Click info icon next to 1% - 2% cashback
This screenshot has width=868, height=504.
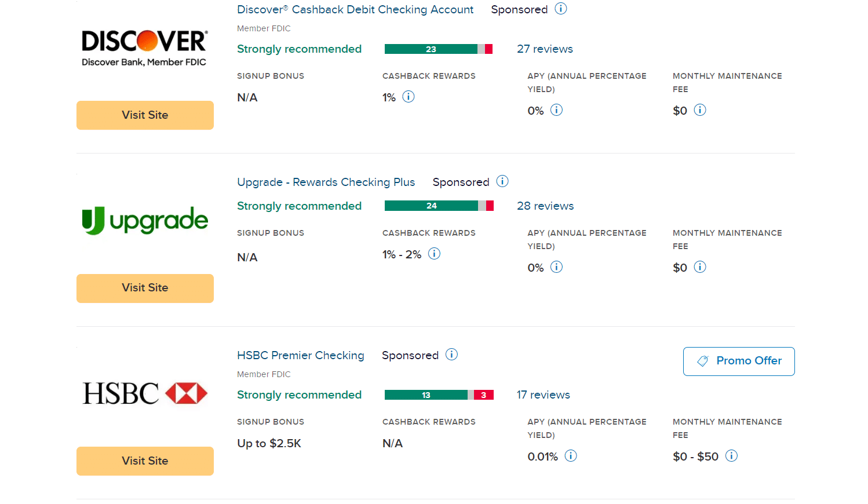pyautogui.click(x=434, y=254)
